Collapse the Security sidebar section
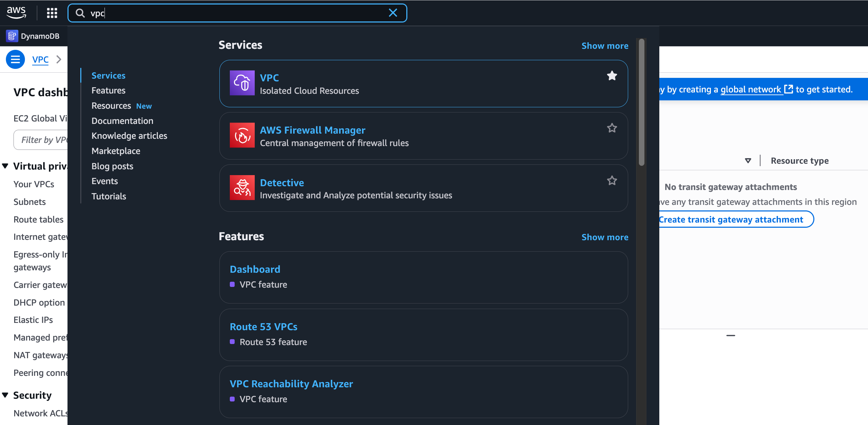 [x=6, y=395]
